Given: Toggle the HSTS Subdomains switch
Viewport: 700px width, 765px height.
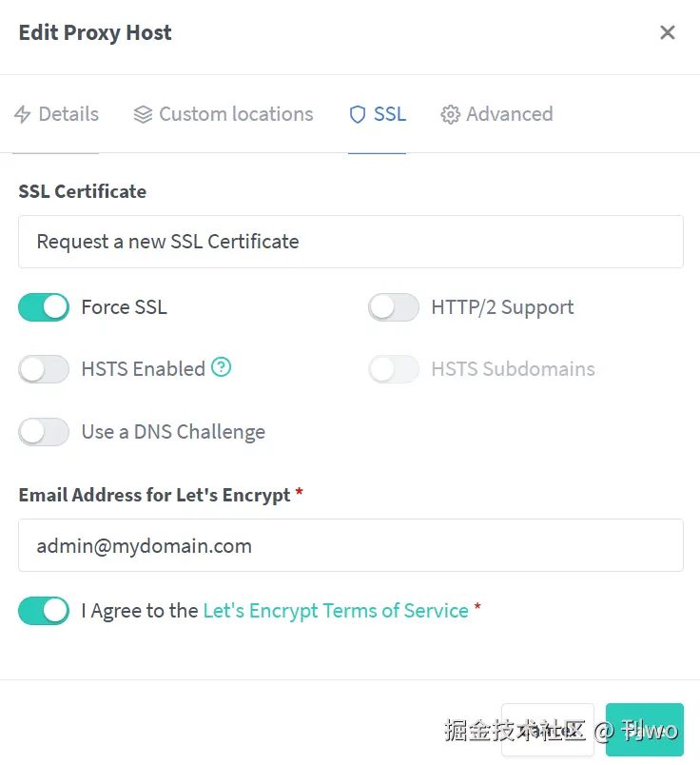Looking at the screenshot, I should [394, 369].
